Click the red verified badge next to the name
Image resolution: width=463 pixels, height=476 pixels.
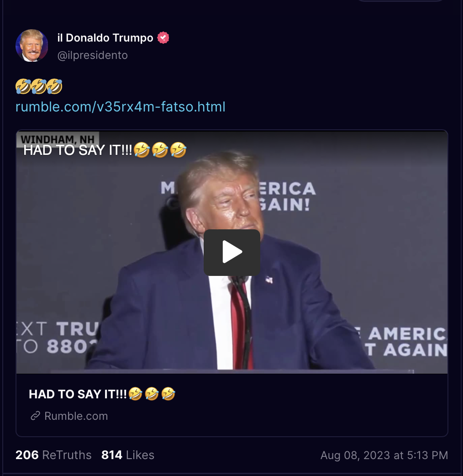tap(163, 38)
